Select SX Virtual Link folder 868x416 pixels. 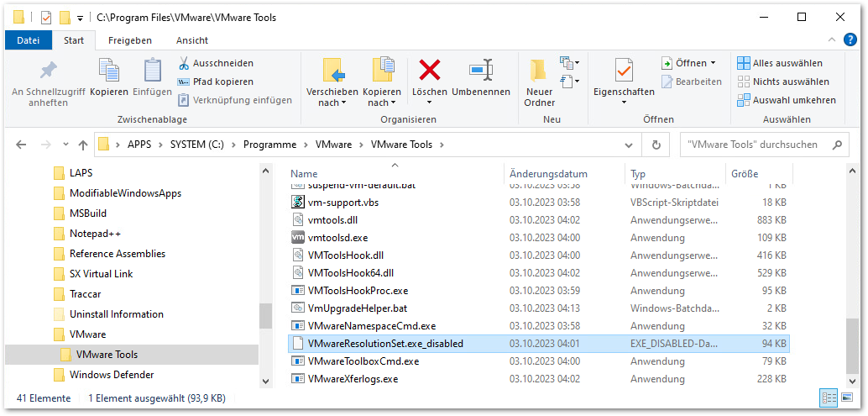pos(102,274)
